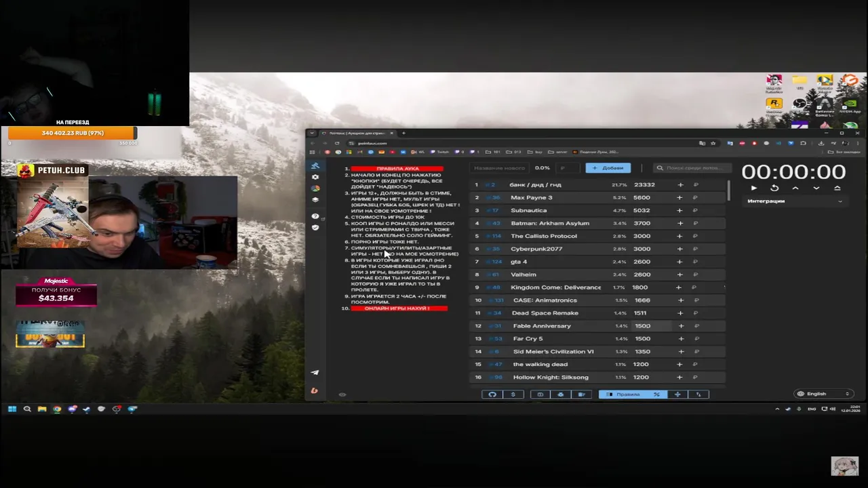This screenshot has height=488, width=868.
Task: Click amount 23332 on the bank lot
Action: pos(644,185)
